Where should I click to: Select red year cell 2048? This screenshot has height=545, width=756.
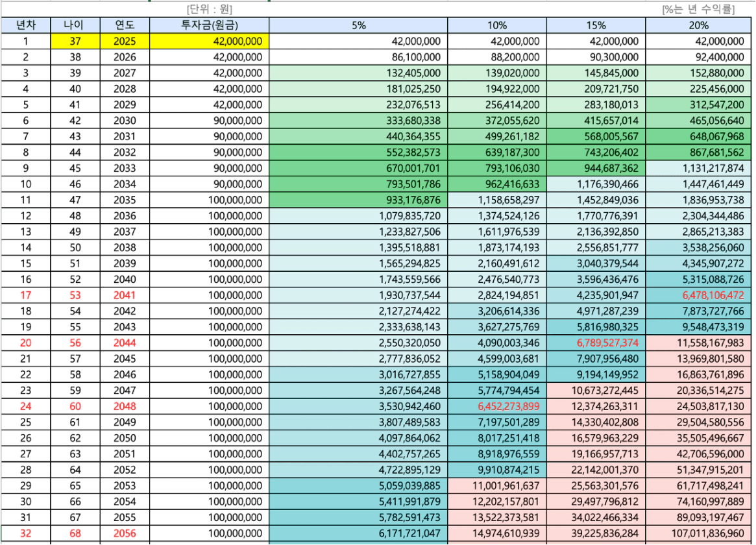click(125, 407)
